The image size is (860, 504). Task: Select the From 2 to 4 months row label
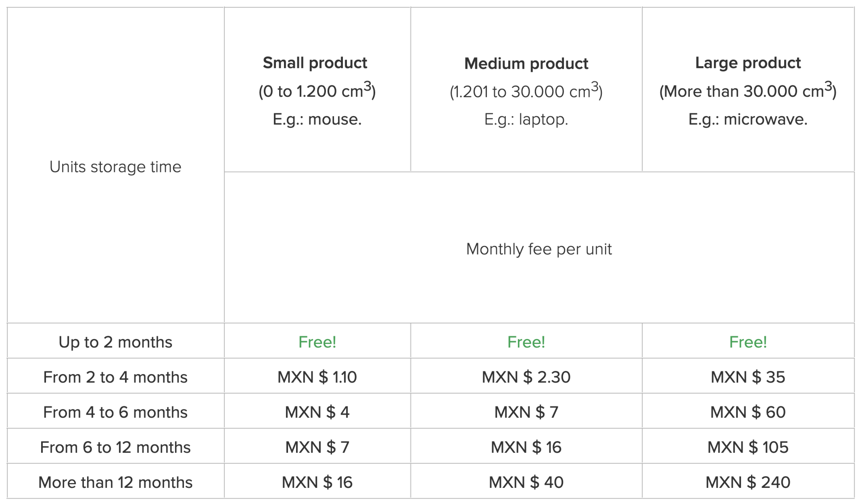point(115,377)
